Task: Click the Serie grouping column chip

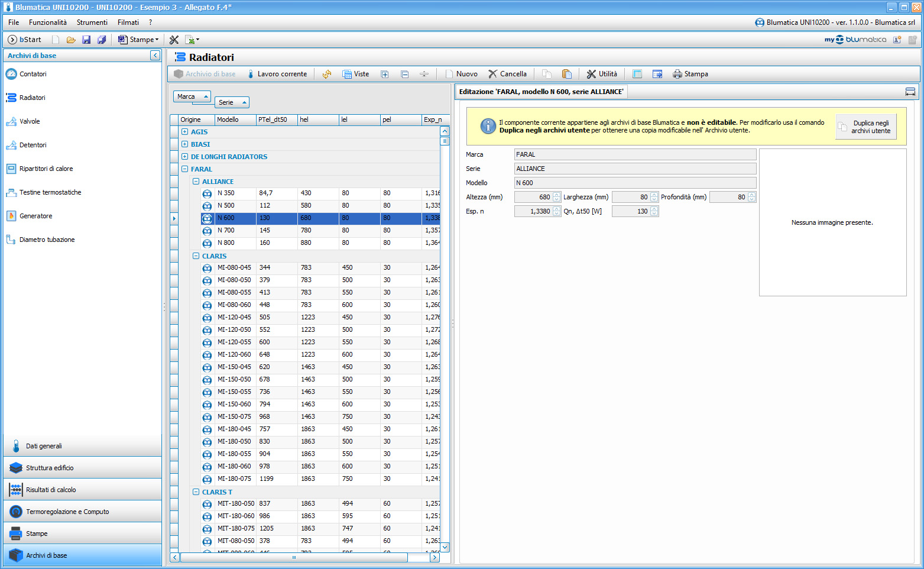Action: [232, 102]
